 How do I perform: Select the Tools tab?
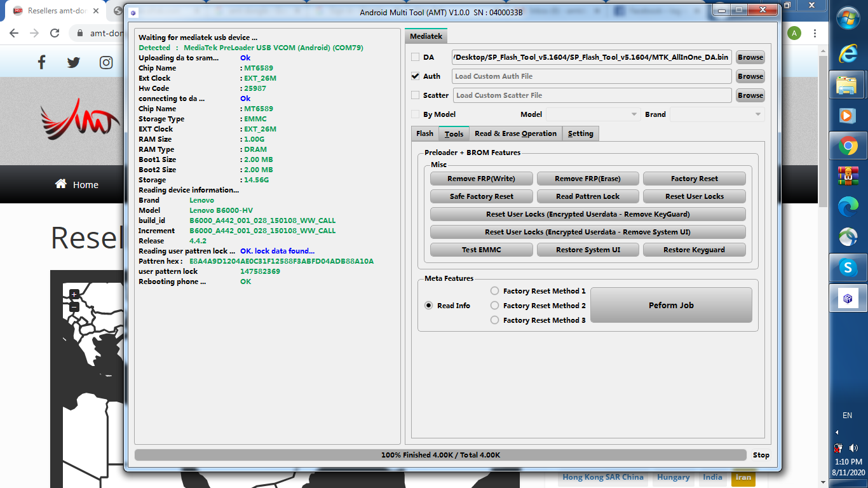(454, 133)
